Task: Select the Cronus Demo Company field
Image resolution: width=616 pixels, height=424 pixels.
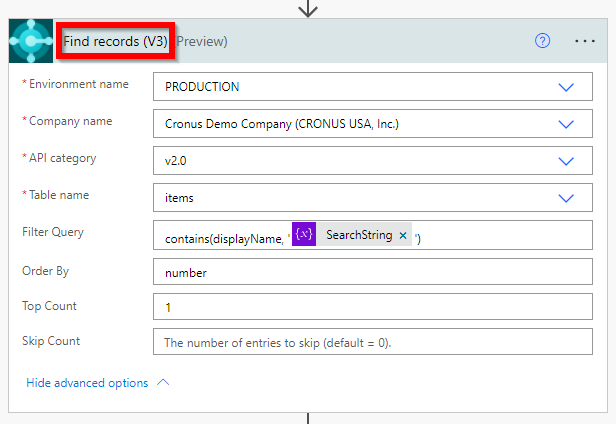Action: tap(373, 124)
